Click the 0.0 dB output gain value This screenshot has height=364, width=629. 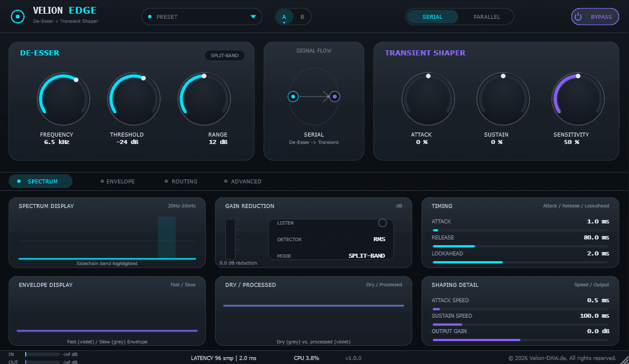598,331
